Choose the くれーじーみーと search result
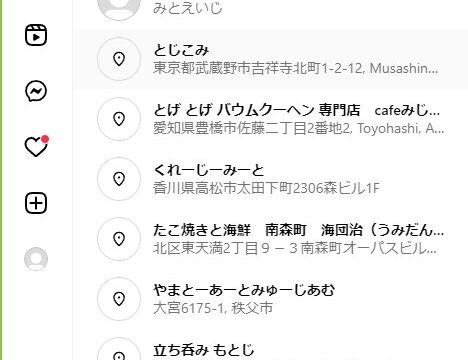 click(x=271, y=179)
